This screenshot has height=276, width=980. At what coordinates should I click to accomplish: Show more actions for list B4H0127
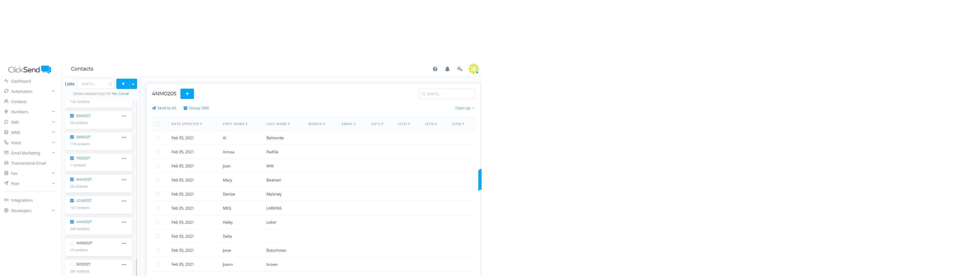124,180
